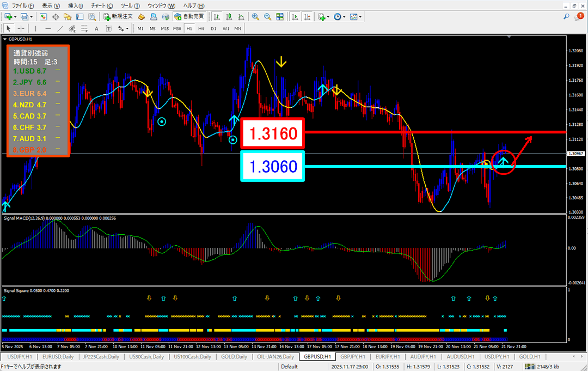Viewport: 588px width, 371px height.
Task: Zoom in on the chart
Action: (255, 16)
